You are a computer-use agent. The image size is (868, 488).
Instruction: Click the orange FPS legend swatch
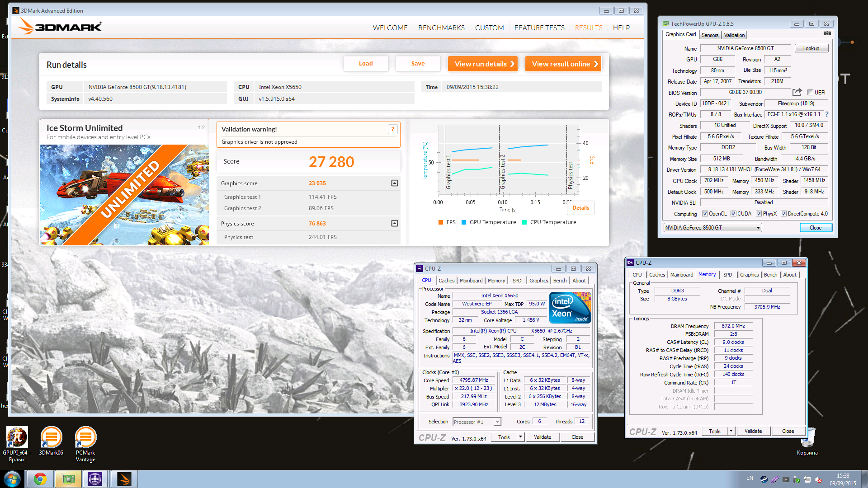click(x=440, y=222)
